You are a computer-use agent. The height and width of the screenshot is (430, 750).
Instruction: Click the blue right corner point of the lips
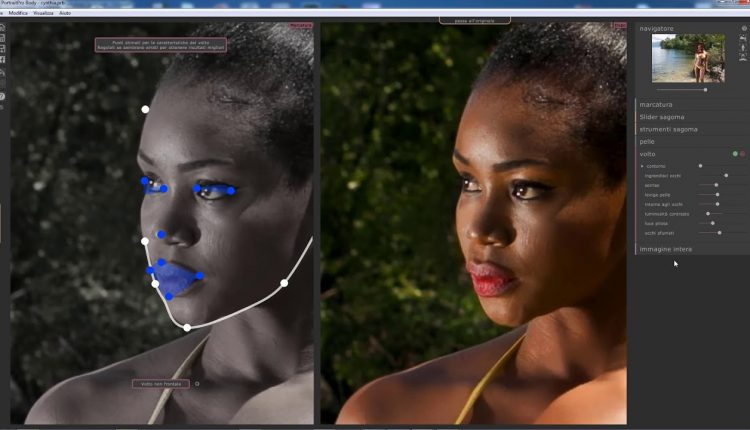[x=199, y=276]
